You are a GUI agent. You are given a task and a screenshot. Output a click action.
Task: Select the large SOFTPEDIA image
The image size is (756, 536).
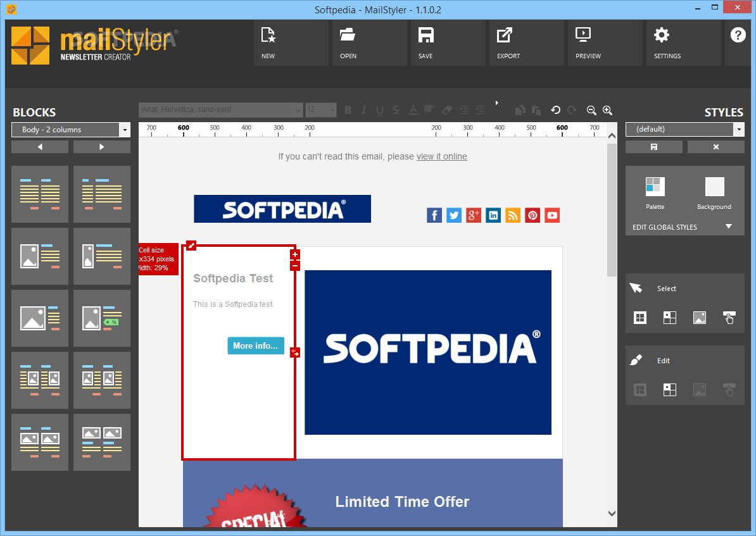click(427, 352)
